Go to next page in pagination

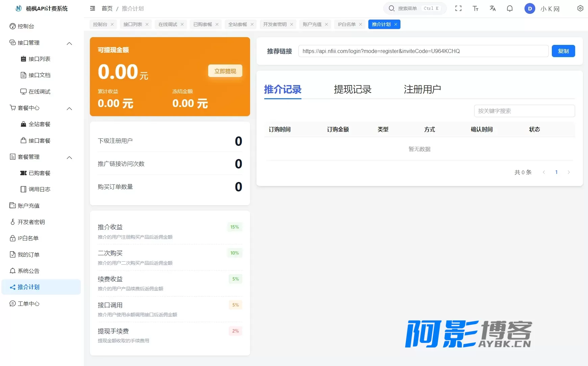click(x=569, y=172)
